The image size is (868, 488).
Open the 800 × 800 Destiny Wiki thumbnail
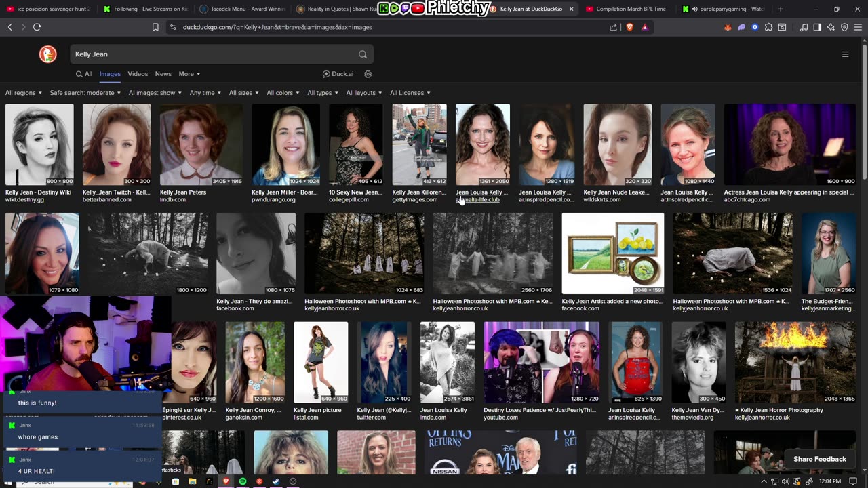(x=39, y=144)
